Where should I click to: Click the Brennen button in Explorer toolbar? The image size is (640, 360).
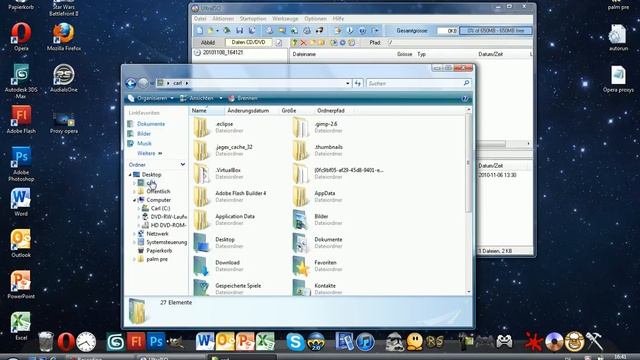[x=243, y=98]
